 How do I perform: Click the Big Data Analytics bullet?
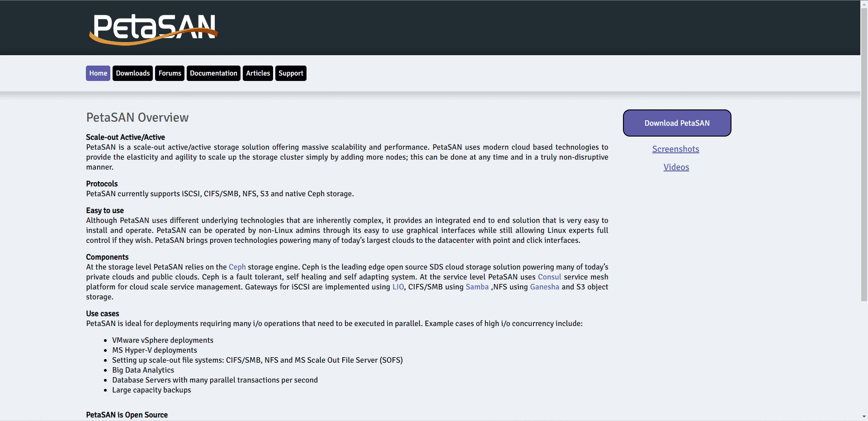coord(143,370)
